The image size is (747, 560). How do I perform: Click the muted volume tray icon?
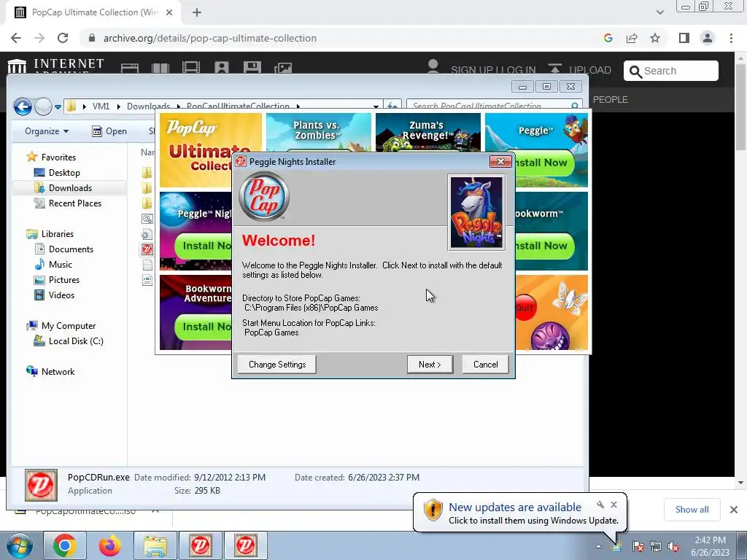pyautogui.click(x=673, y=546)
